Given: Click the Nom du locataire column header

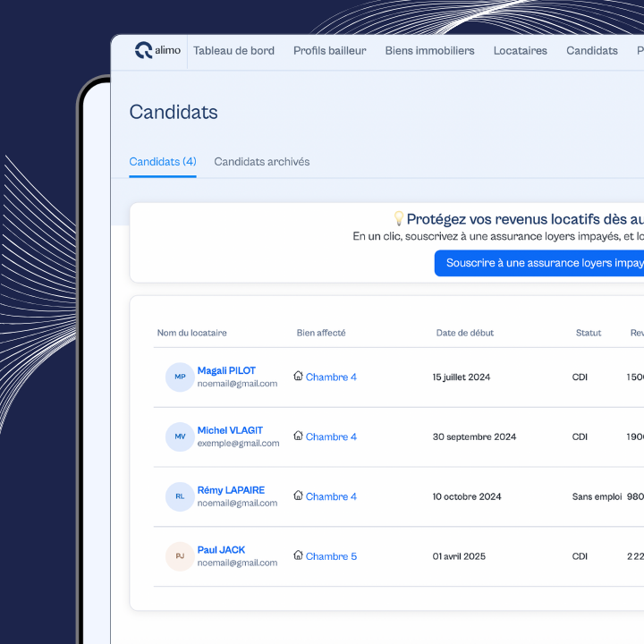Looking at the screenshot, I should click(x=191, y=333).
